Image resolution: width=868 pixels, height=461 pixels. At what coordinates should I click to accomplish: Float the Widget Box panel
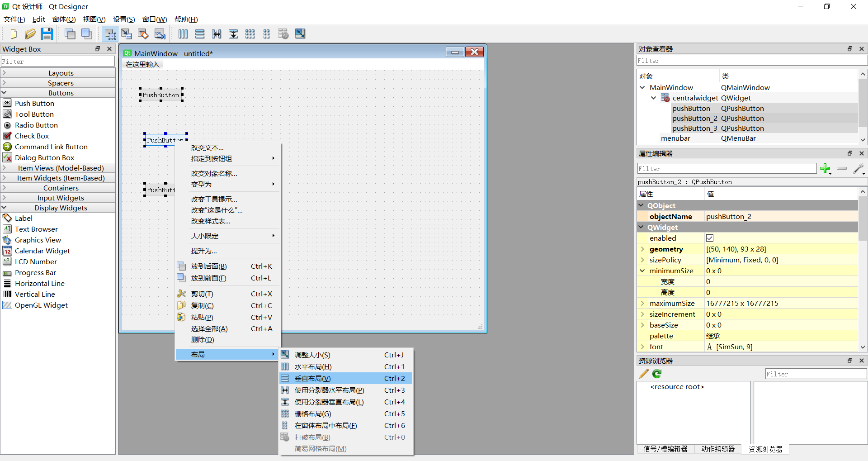[98, 49]
